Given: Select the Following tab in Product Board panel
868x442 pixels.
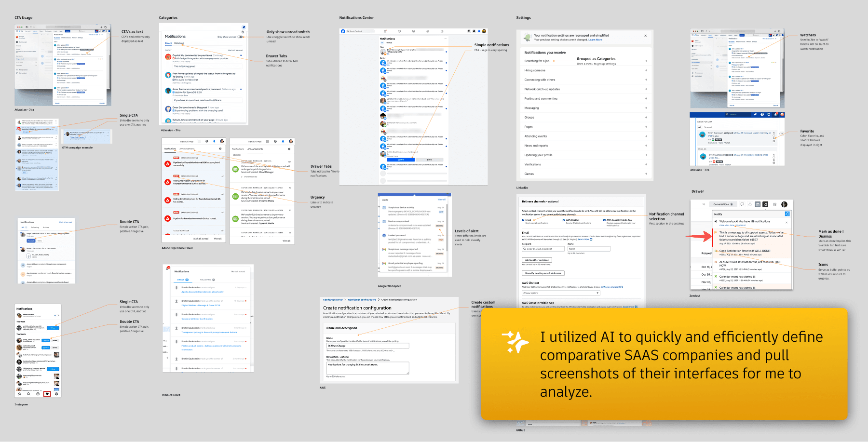Looking at the screenshot, I should click(x=207, y=280).
